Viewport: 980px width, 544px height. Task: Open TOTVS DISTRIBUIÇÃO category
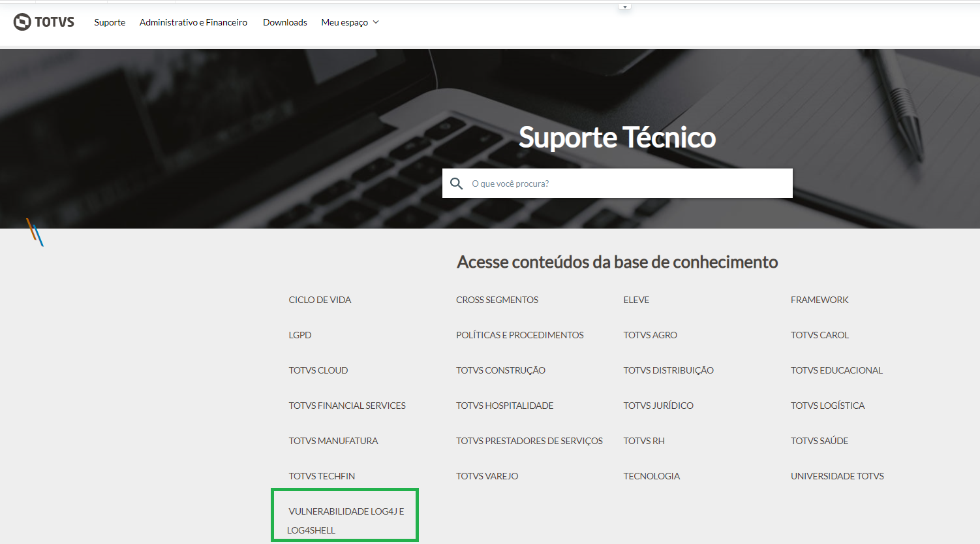click(668, 370)
